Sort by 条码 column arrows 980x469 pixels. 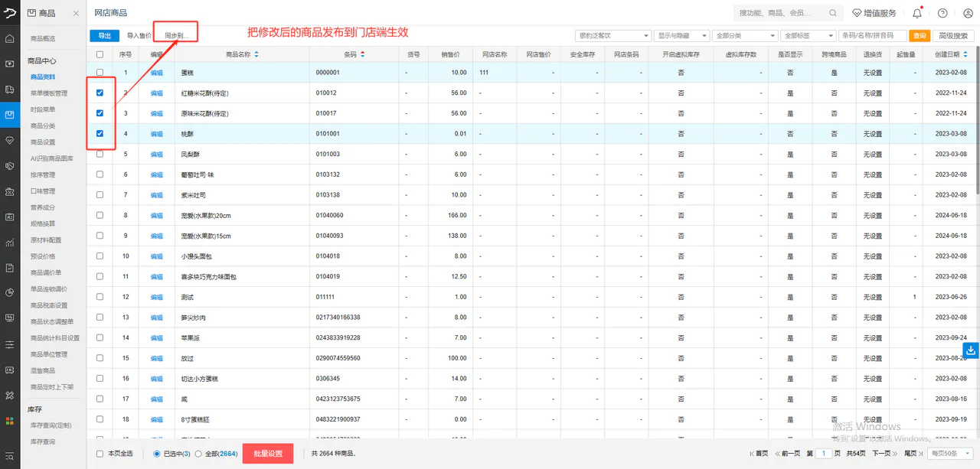363,54
